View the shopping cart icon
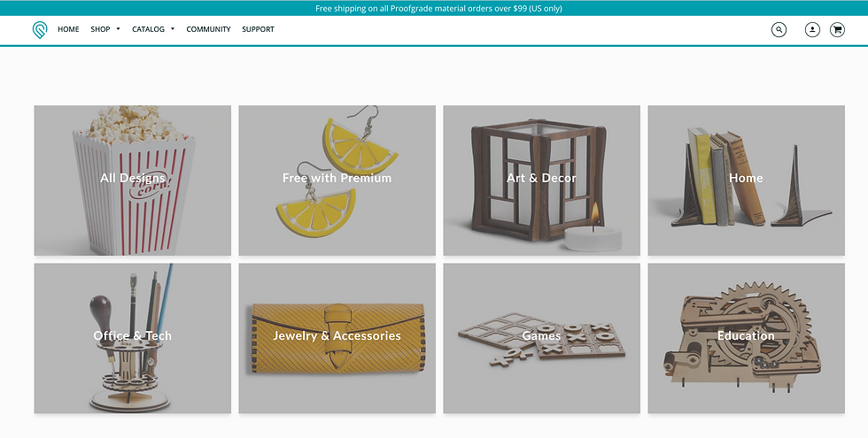The width and height of the screenshot is (868, 438). pos(837,30)
